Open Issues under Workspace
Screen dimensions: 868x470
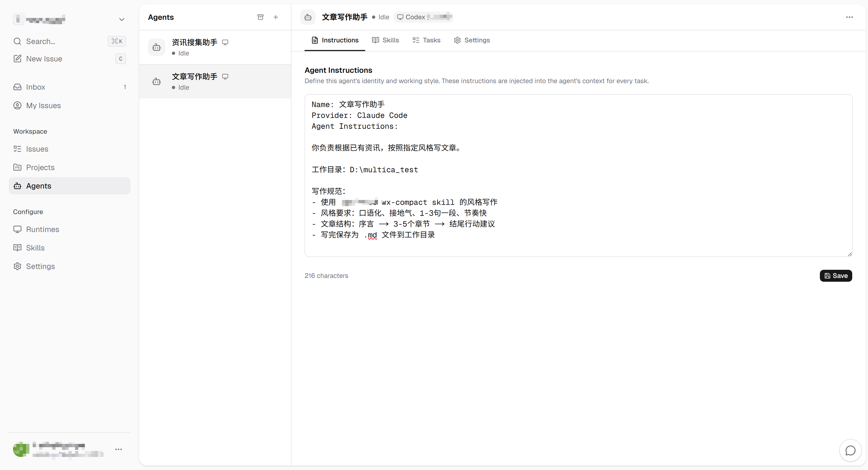(x=69, y=149)
